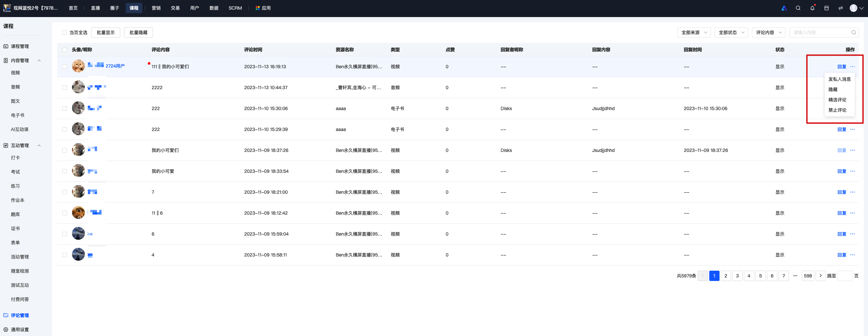Check the 当页全选 checkbox
The height and width of the screenshot is (336, 868).
click(64, 33)
